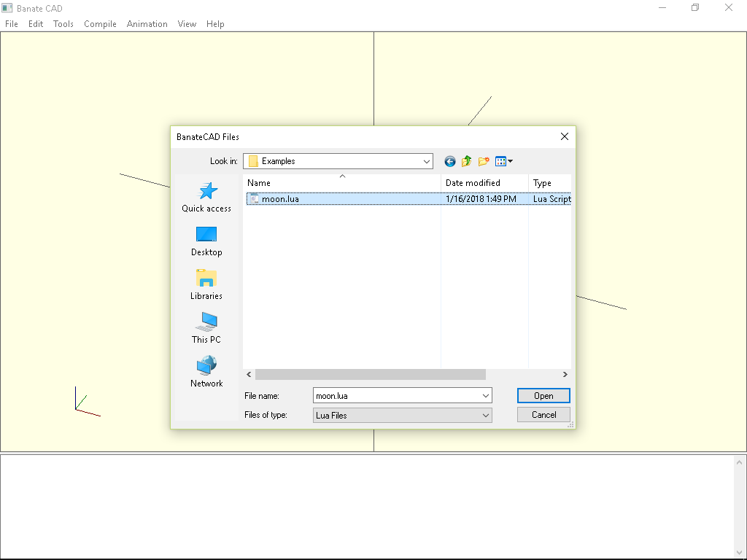Cancel the file open dialog
The height and width of the screenshot is (560, 747).
(x=543, y=414)
